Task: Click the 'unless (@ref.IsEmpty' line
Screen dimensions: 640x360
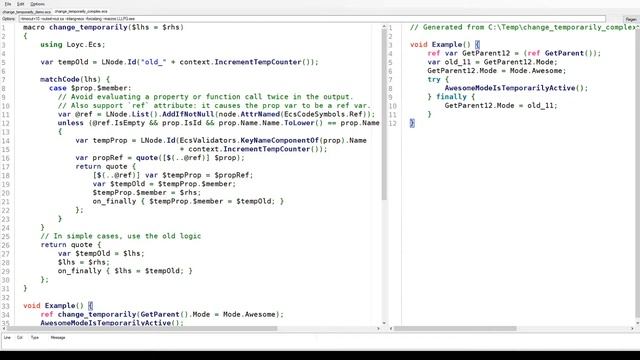Action: [218, 123]
